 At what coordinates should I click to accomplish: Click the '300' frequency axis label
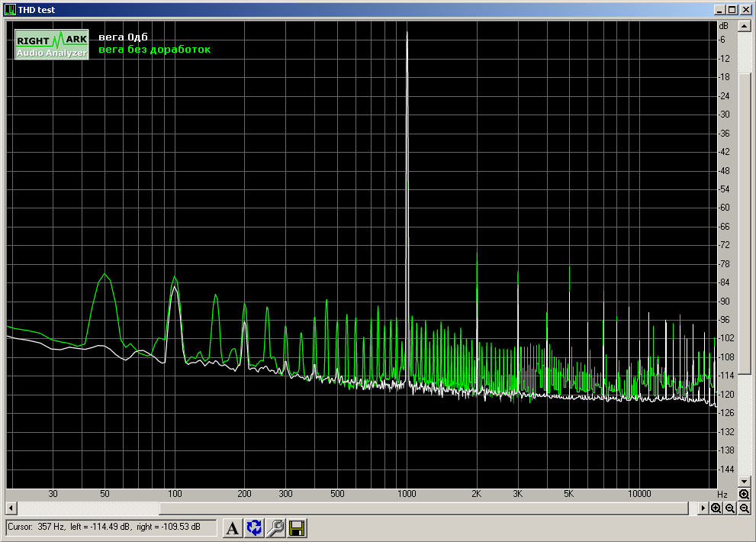285,494
